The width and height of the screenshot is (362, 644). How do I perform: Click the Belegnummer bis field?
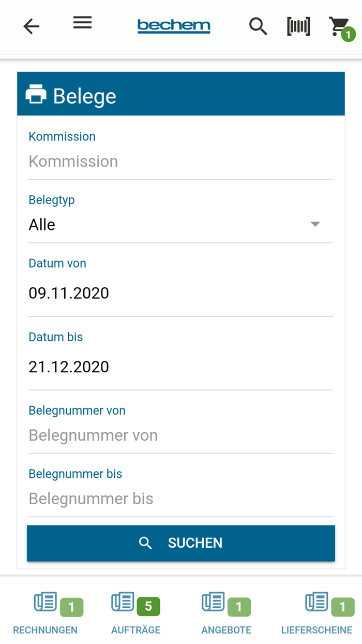[180, 499]
